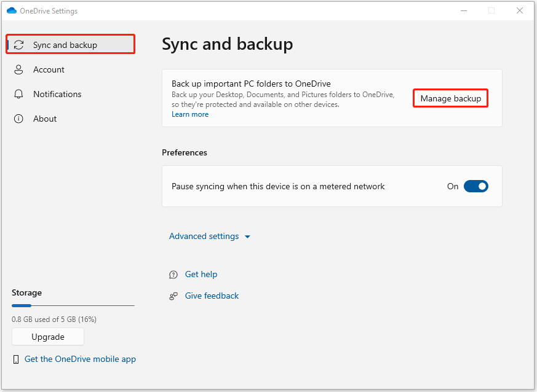Click the Give feedback people icon
The height and width of the screenshot is (392, 537).
coord(173,296)
